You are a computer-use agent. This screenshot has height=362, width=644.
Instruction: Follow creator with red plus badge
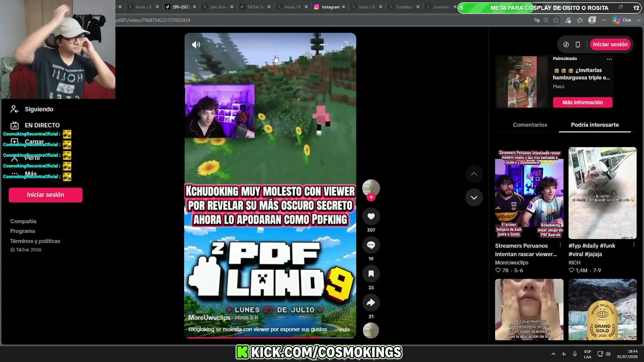(x=371, y=197)
